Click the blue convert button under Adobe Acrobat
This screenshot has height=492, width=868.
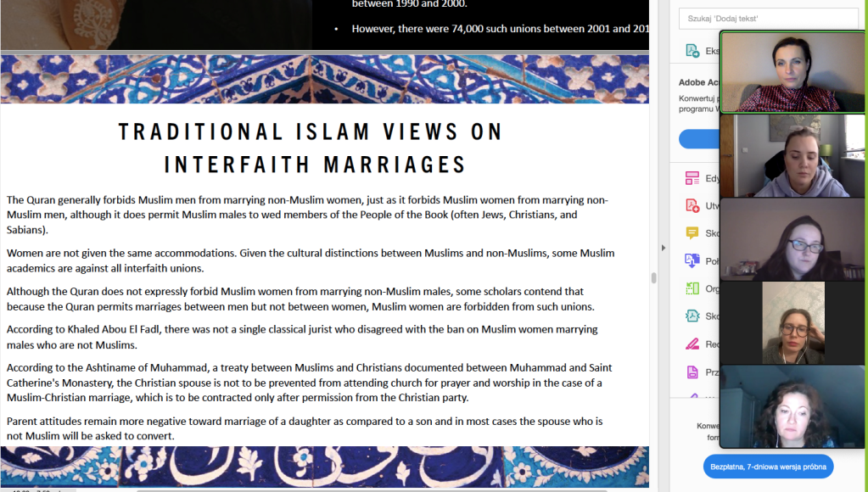699,139
